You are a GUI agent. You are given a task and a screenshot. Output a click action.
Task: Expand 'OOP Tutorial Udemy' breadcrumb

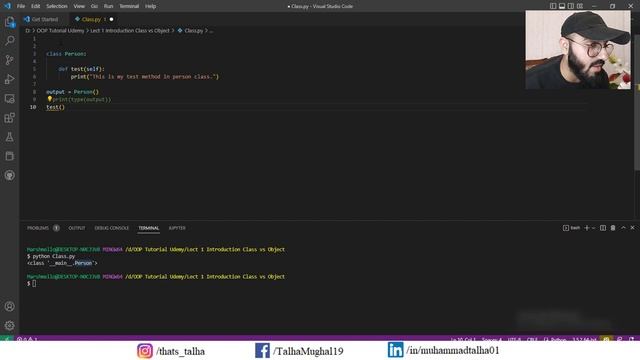pos(60,31)
